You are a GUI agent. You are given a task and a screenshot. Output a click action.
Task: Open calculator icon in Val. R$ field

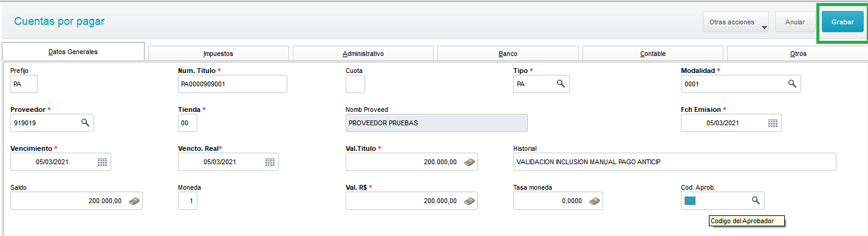click(x=469, y=201)
